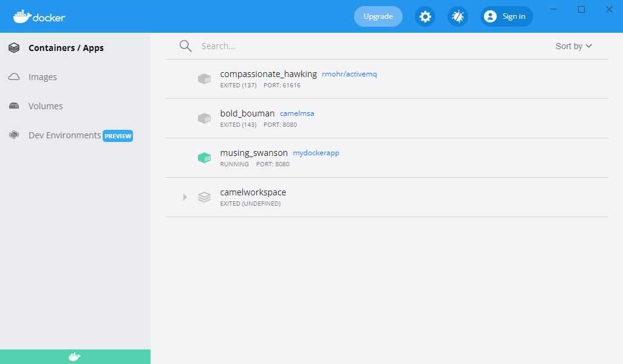The height and width of the screenshot is (364, 623).
Task: Open the camelmsa image link
Action: [x=297, y=113]
